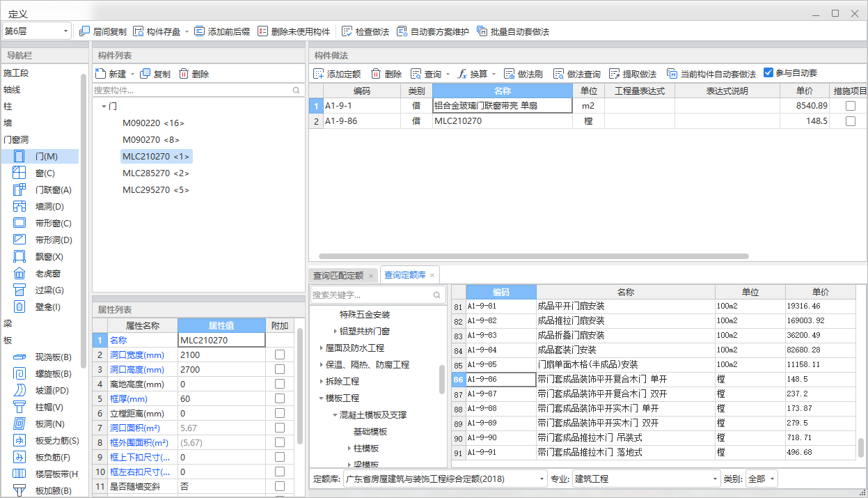This screenshot has height=498, width=868.
Task: Toggle 参与自动套 checkbox
Action: 768,72
